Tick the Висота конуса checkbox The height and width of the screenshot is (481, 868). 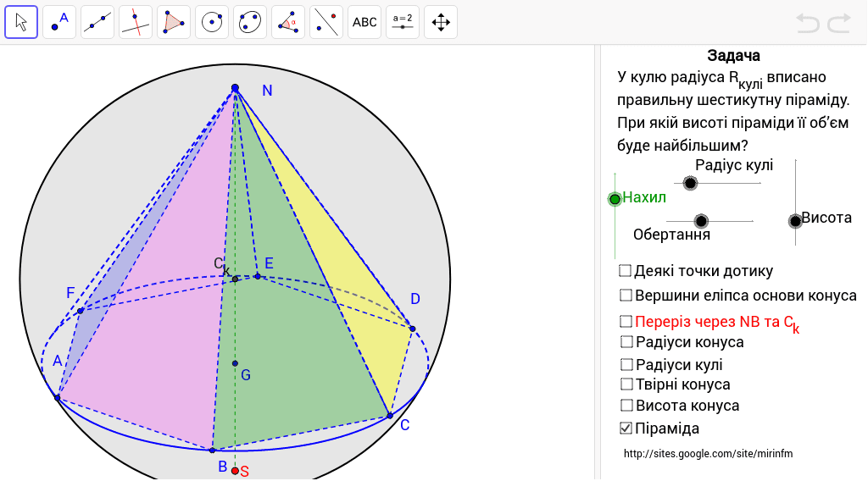(626, 406)
